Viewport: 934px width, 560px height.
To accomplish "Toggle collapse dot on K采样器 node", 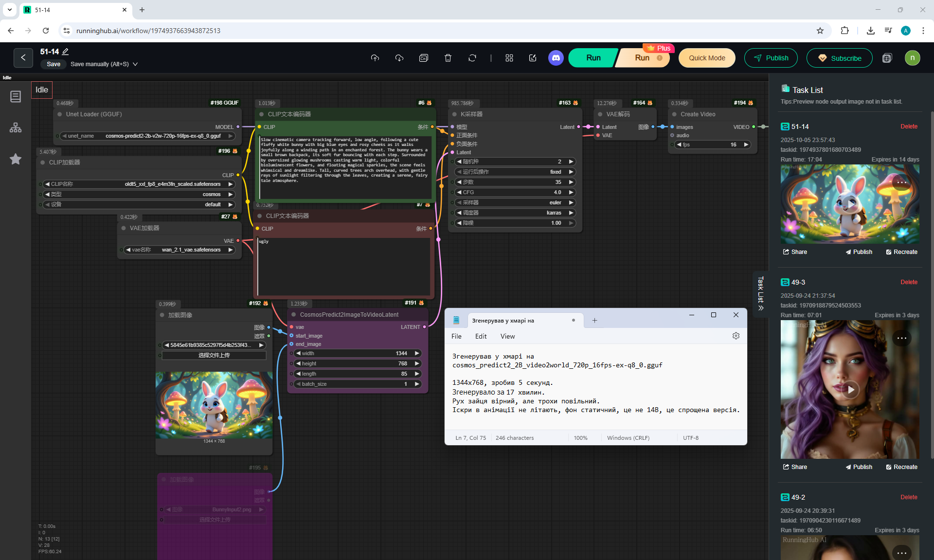I will (x=453, y=114).
